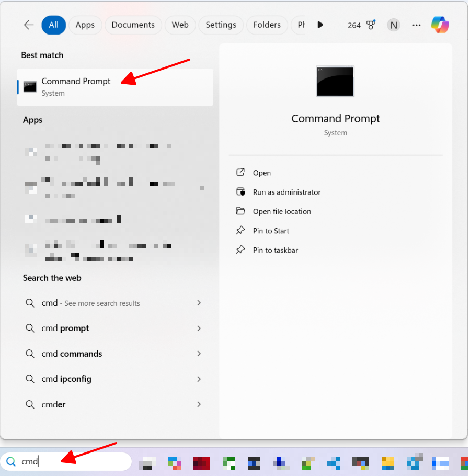This screenshot has width=470, height=476.
Task: Click the magnifier icon beside 'cmd ipconfig'
Action: (30, 379)
